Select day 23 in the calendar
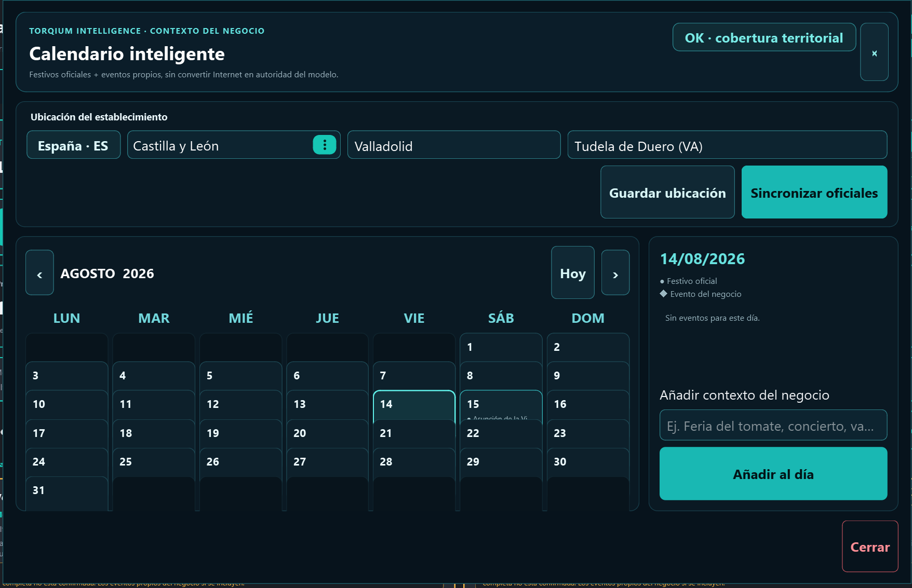This screenshot has width=912, height=588. point(588,434)
